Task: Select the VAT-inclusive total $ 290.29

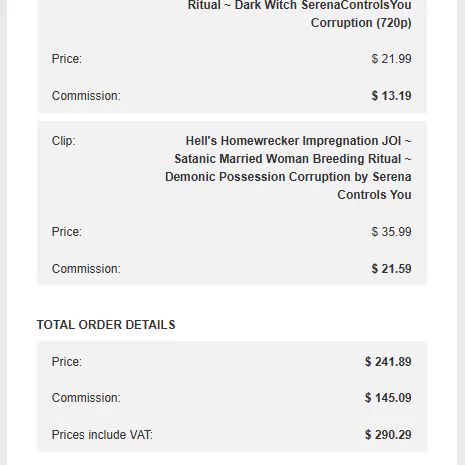Action: (388, 435)
